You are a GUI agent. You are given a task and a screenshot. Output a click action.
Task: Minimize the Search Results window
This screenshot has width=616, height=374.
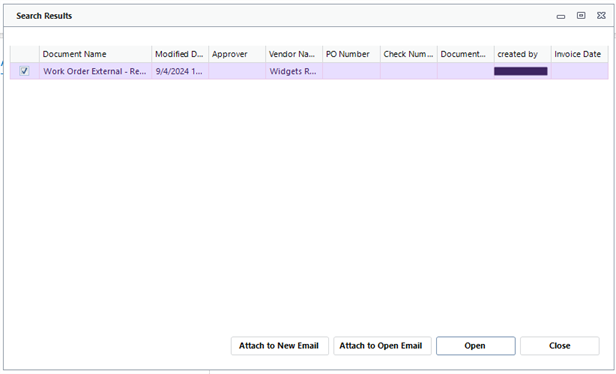tap(561, 16)
